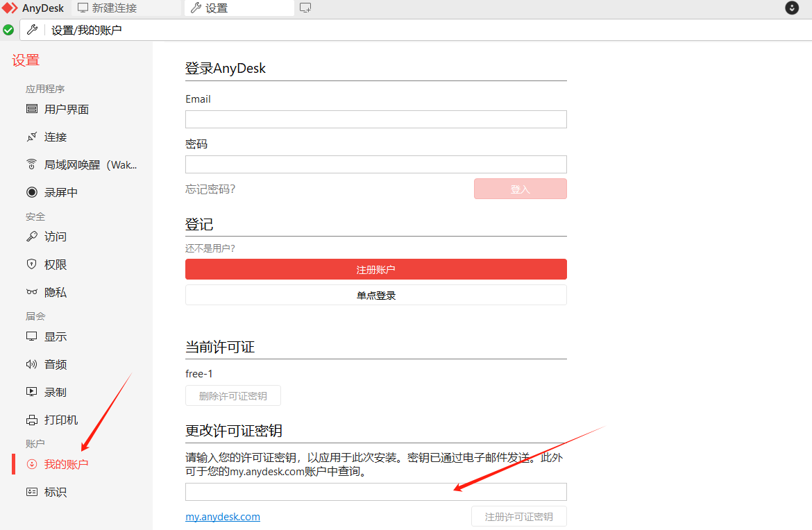Click the profile icon at top right
The height and width of the screenshot is (530, 812).
pos(791,8)
